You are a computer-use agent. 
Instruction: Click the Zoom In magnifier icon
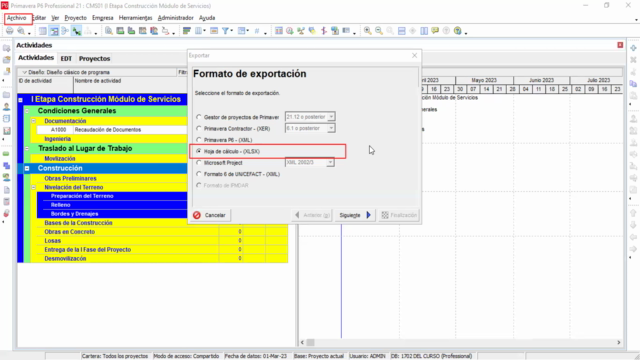[367, 31]
